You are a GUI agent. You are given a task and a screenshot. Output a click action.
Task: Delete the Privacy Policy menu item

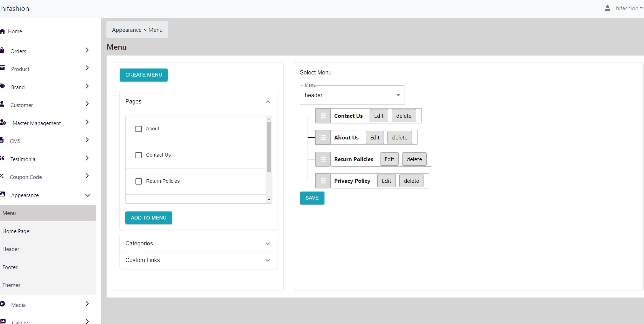(x=411, y=181)
